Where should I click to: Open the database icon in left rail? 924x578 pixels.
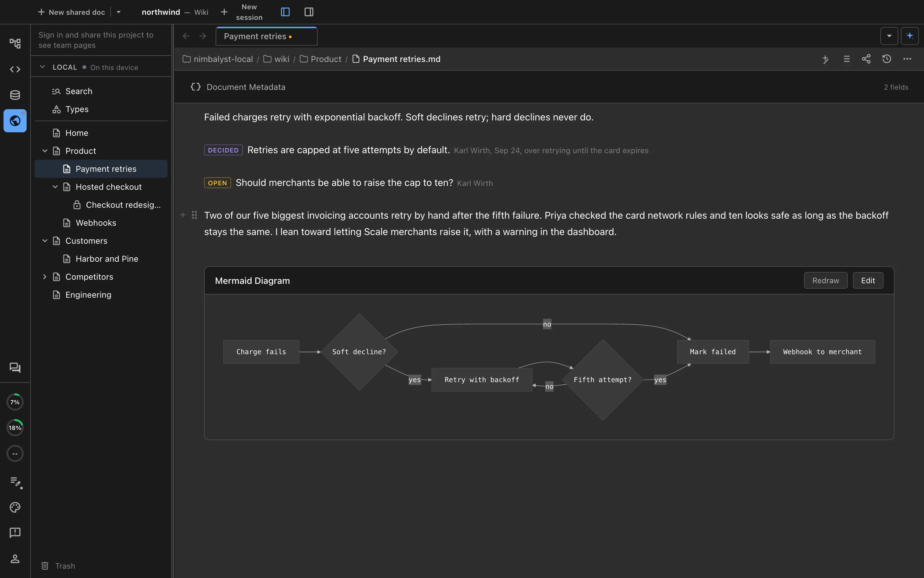pyautogui.click(x=15, y=95)
